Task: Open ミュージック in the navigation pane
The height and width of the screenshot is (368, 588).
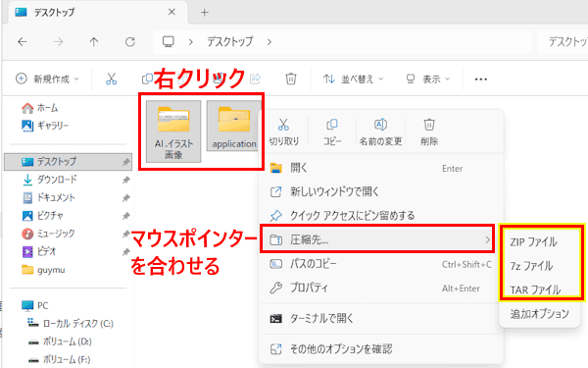Action: 48,234
